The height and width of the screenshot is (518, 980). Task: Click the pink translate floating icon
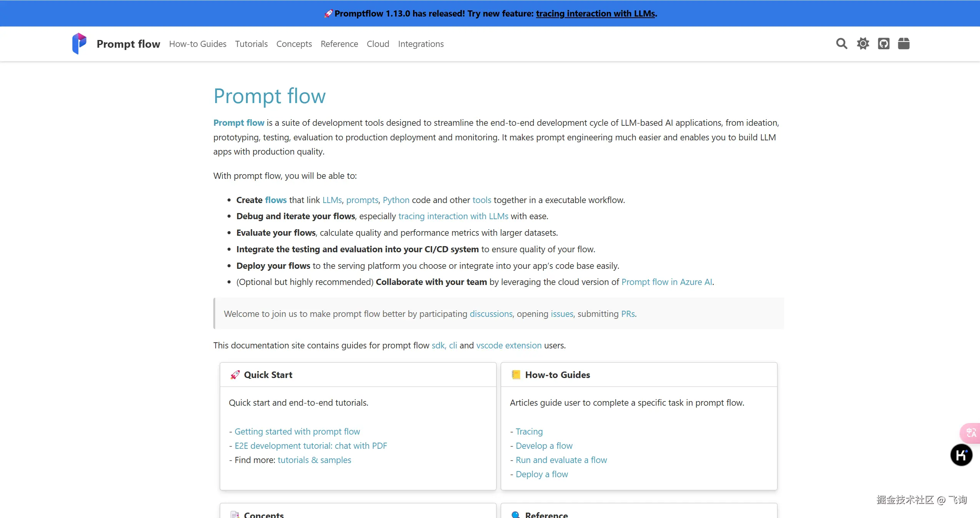pos(971,433)
